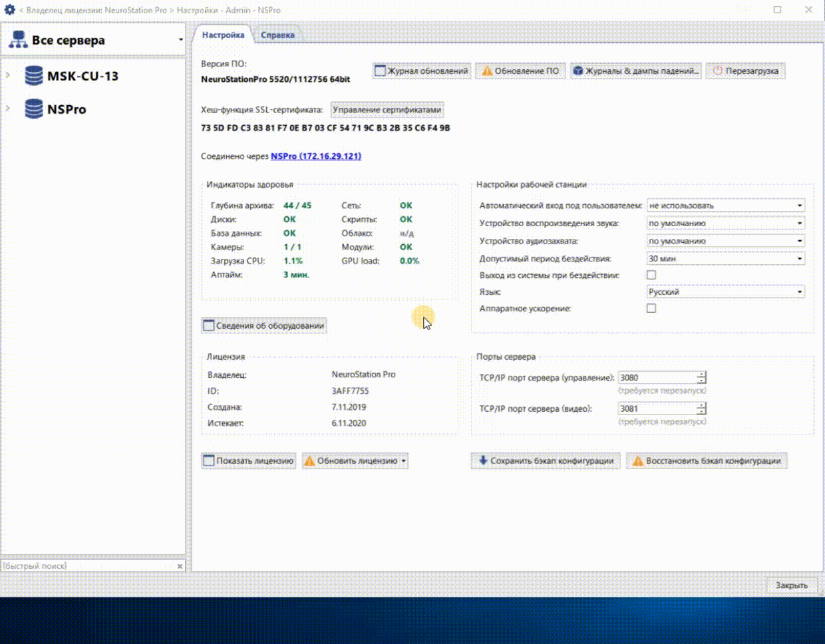825x644 pixels.
Task: Click the Сохранить бэкап конфигурации button label
Action: [x=552, y=460]
